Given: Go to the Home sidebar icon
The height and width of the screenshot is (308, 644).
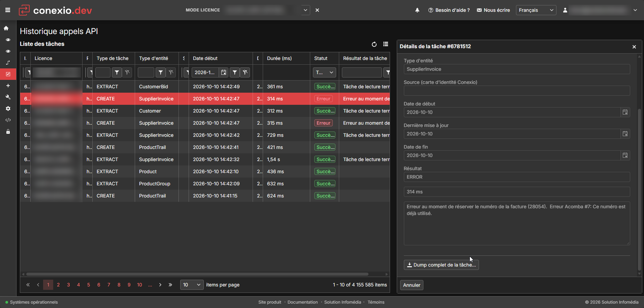Looking at the screenshot, I should click(x=6, y=28).
